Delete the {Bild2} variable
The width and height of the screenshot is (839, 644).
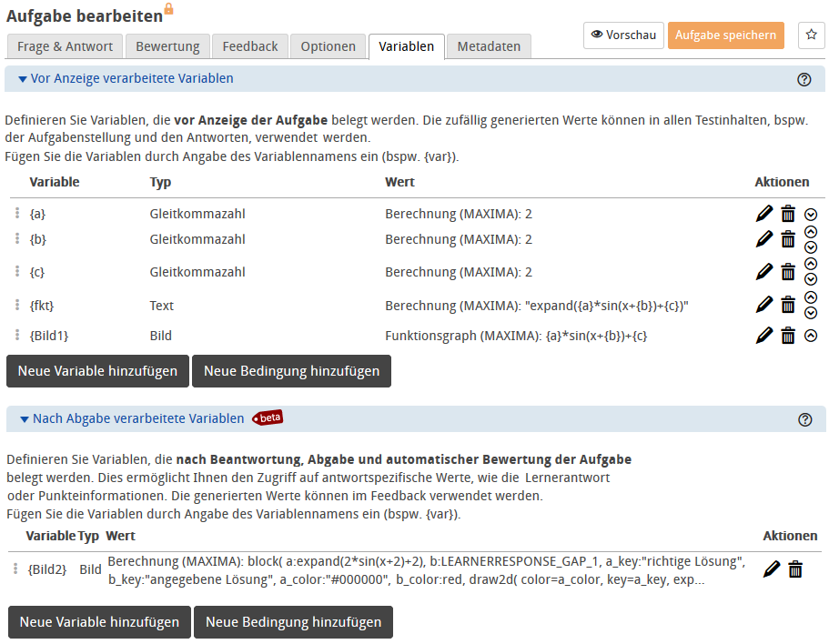click(795, 569)
